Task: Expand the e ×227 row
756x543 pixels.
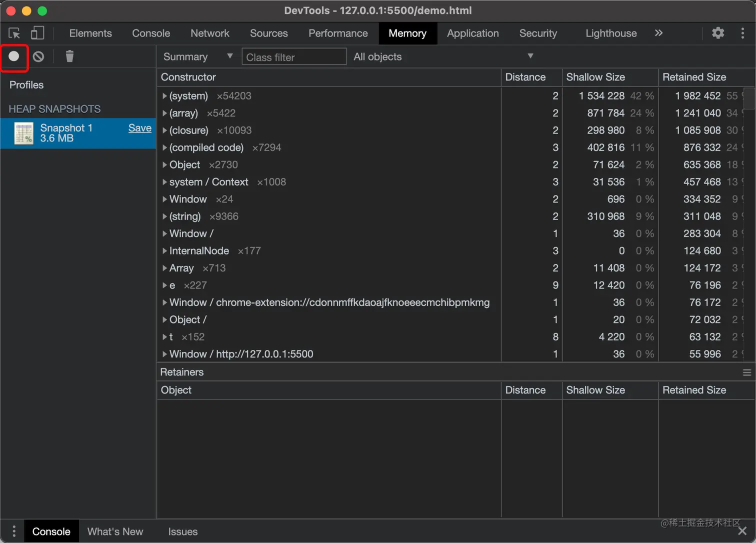Action: coord(164,285)
